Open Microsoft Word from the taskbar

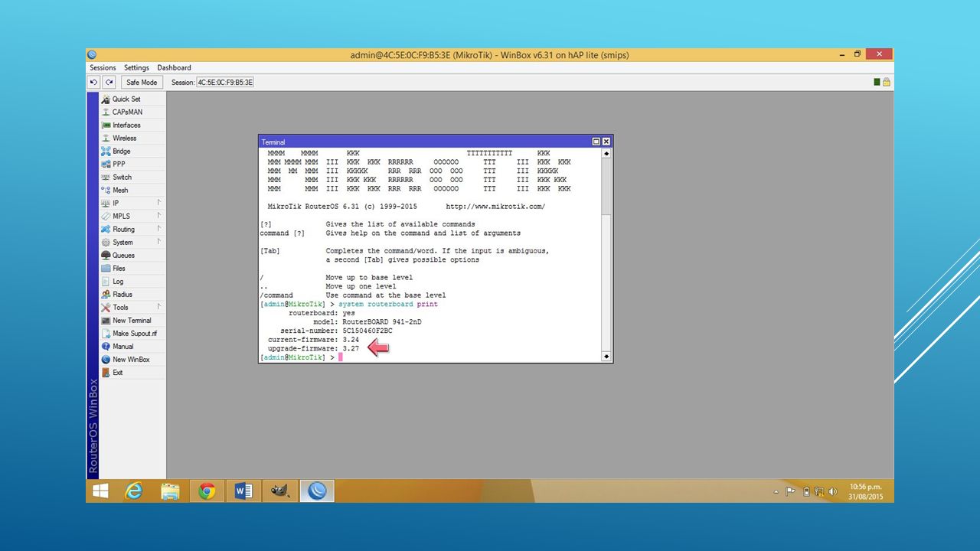243,491
